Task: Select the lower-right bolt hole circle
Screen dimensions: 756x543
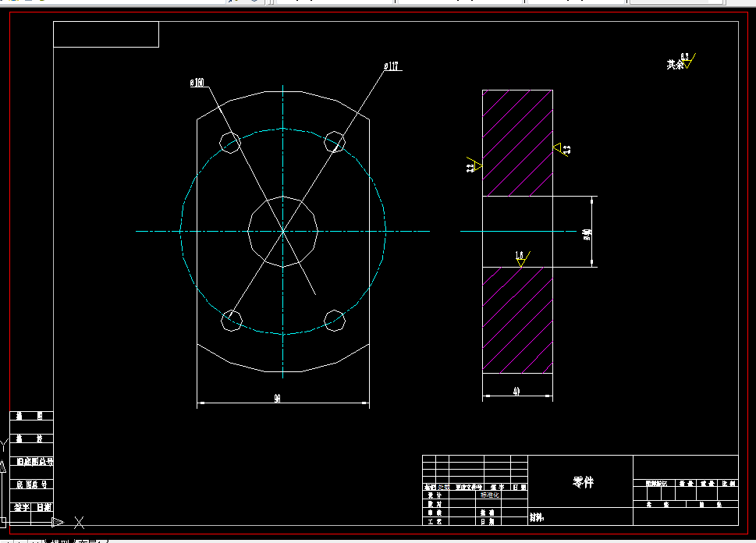Action: click(335, 321)
